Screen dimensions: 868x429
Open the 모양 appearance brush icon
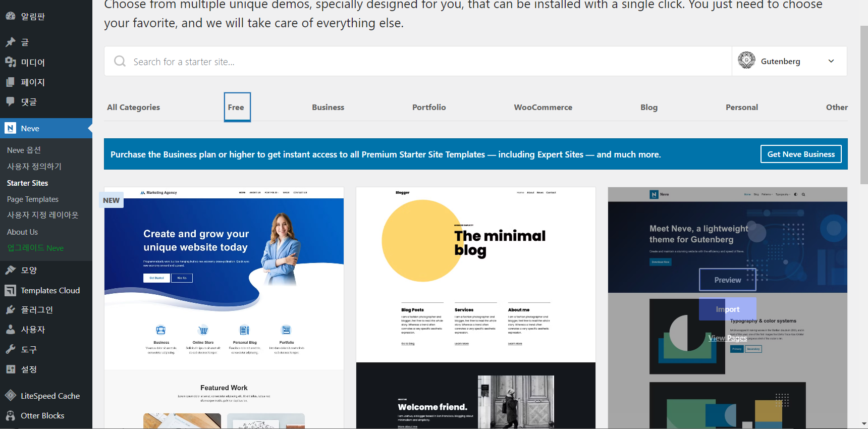click(x=11, y=270)
